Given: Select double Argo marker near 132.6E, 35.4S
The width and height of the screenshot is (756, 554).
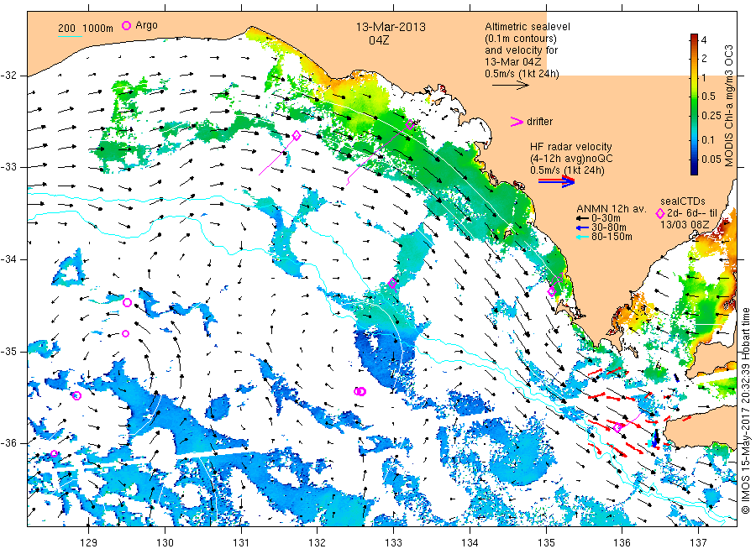Looking at the screenshot, I should [360, 391].
